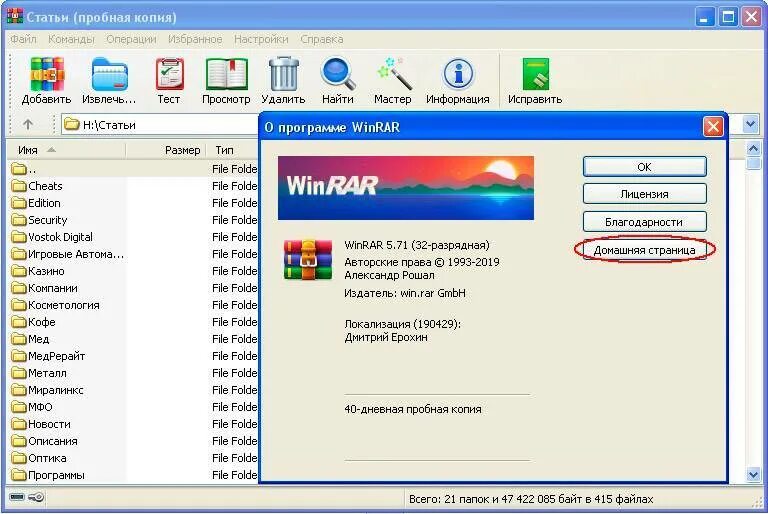
Task: Click the '40-дневная пробная копия' text
Action: click(x=413, y=409)
